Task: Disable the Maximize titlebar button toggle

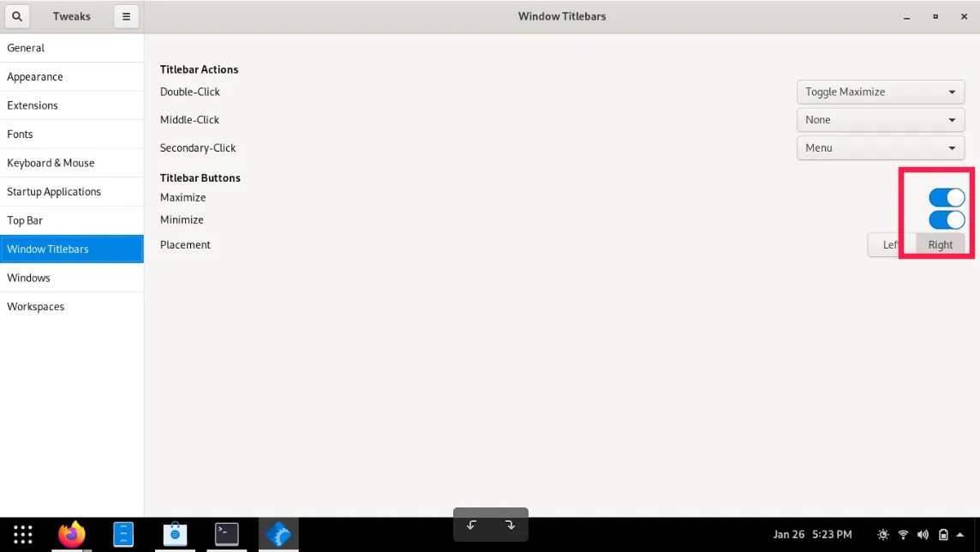Action: pos(947,197)
